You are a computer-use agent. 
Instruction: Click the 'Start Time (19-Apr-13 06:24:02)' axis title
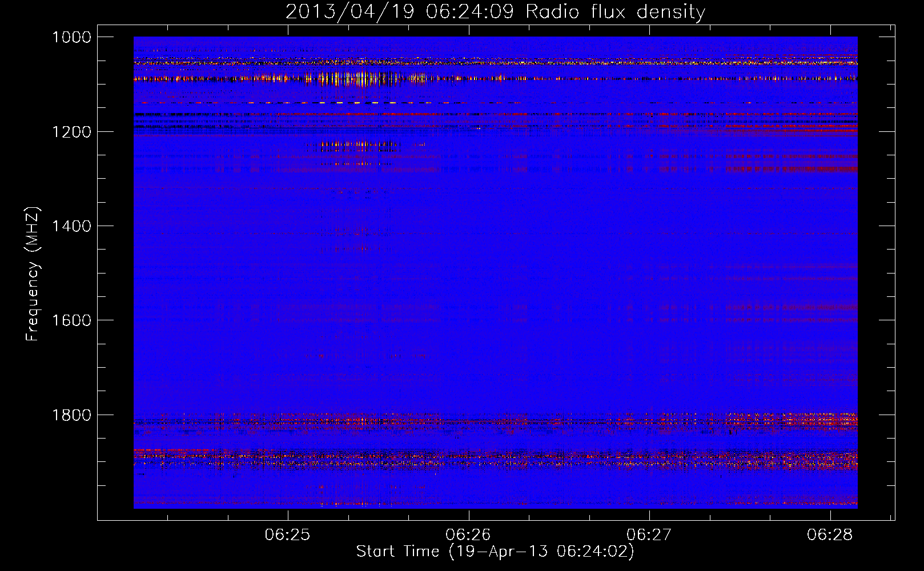pyautogui.click(x=495, y=552)
